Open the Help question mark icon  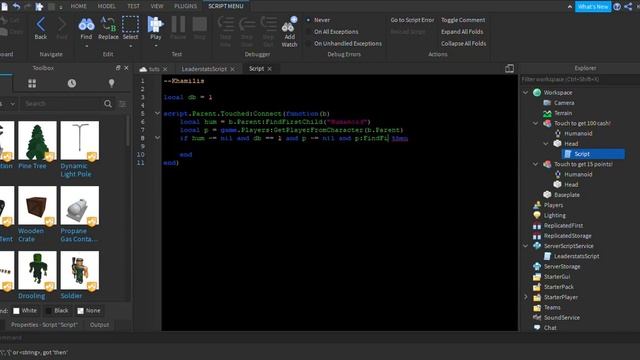point(617,7)
